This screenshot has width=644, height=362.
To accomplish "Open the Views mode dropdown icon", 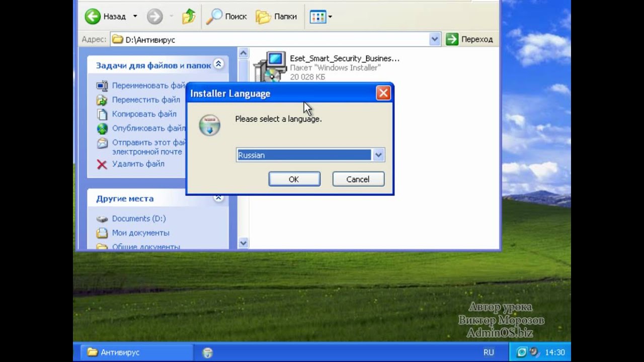I will [321, 17].
